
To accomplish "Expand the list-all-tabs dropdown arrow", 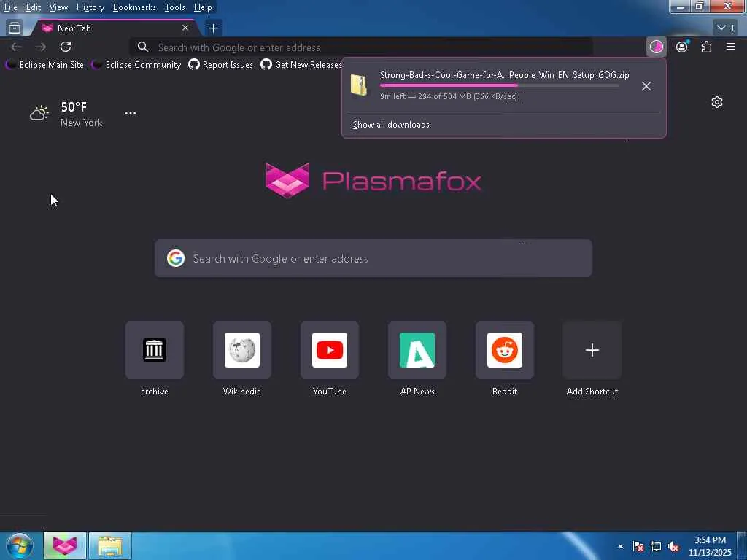I will pyautogui.click(x=727, y=28).
